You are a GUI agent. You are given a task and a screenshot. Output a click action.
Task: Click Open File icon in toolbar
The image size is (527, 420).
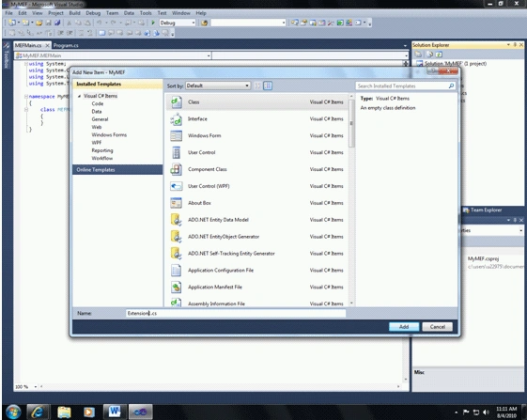click(x=39, y=23)
